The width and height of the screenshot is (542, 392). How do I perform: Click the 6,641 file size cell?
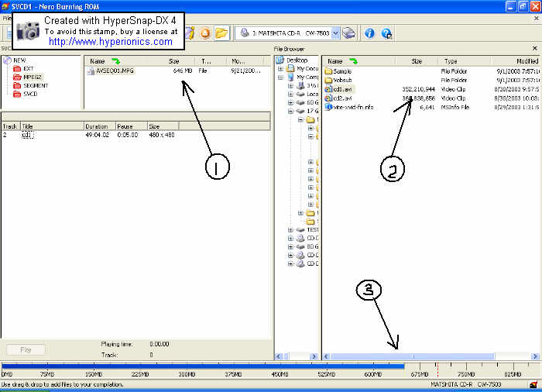tap(427, 107)
